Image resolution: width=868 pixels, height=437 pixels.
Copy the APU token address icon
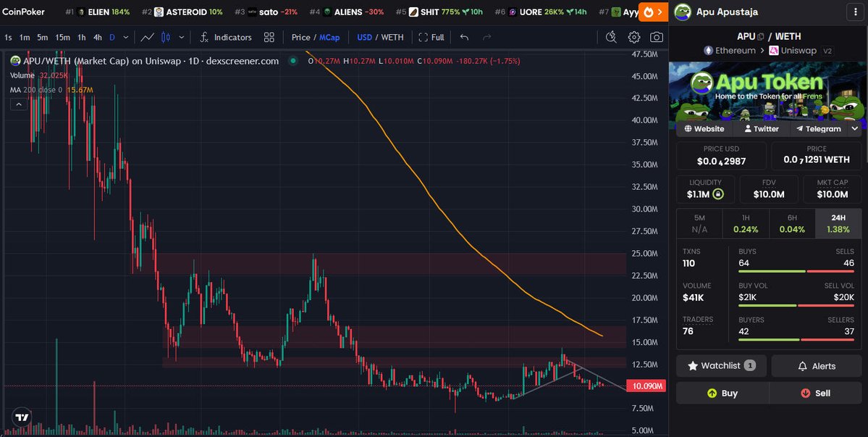(761, 36)
